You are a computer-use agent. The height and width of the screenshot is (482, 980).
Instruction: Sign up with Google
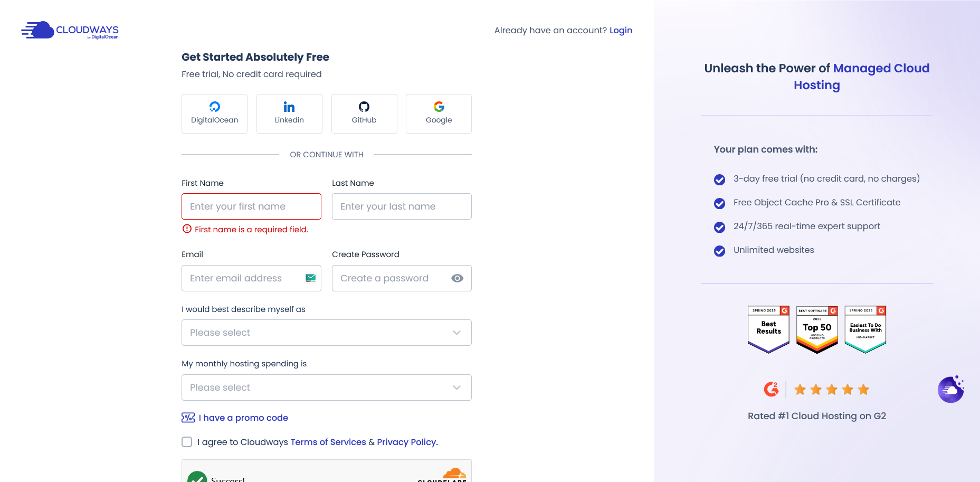[439, 114]
